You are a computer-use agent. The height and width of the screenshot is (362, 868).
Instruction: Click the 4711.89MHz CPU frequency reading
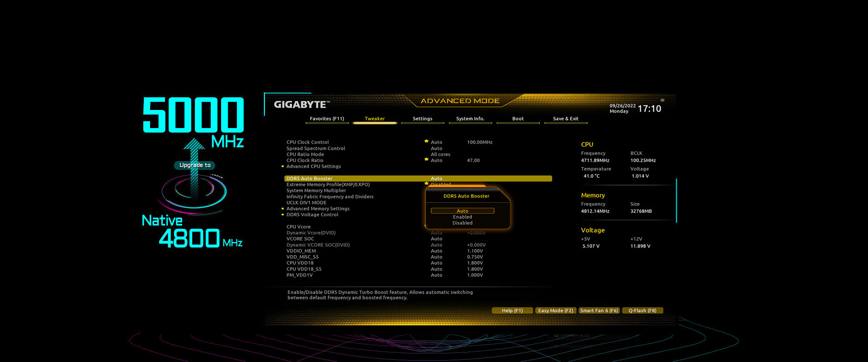pos(595,160)
